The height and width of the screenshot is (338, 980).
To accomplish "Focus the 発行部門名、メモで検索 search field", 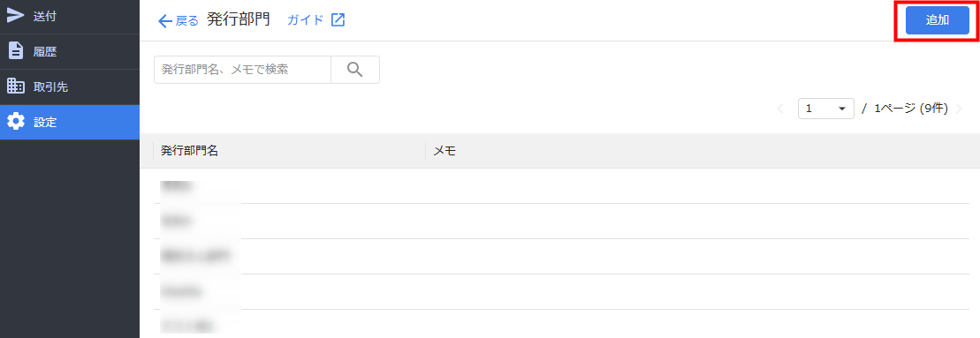I will 242,70.
